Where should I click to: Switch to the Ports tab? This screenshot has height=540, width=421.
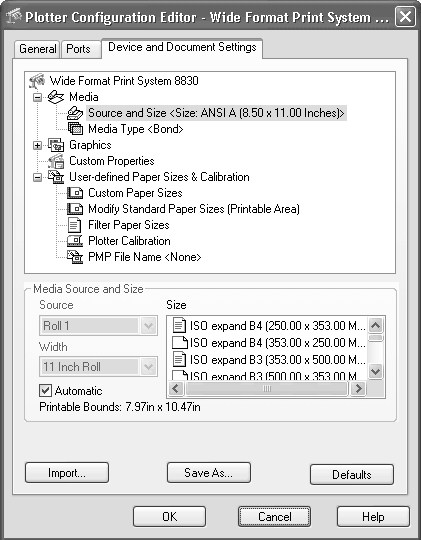pyautogui.click(x=79, y=49)
